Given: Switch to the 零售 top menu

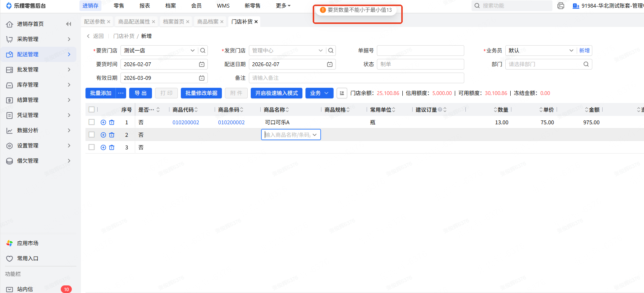Looking at the screenshot, I should 119,6.
